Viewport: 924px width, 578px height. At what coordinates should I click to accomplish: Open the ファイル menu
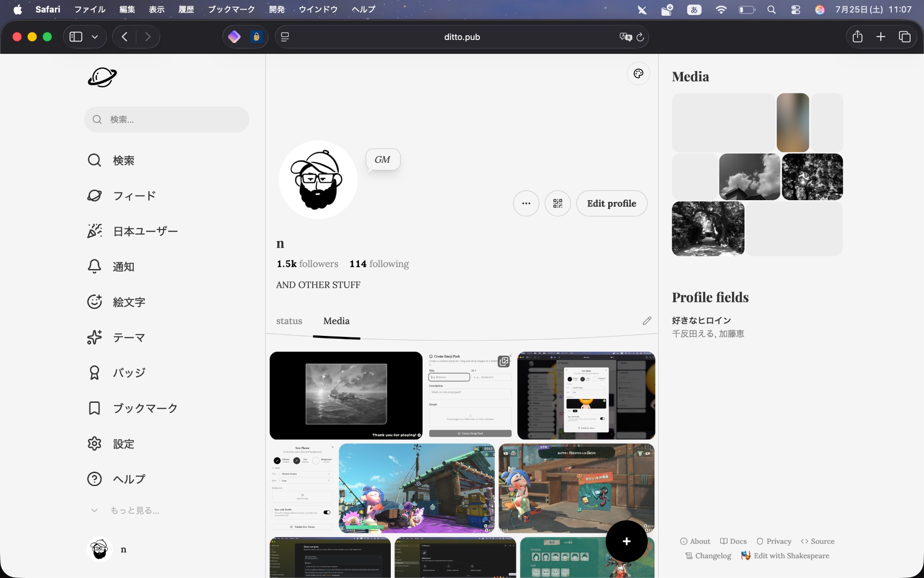tap(90, 9)
